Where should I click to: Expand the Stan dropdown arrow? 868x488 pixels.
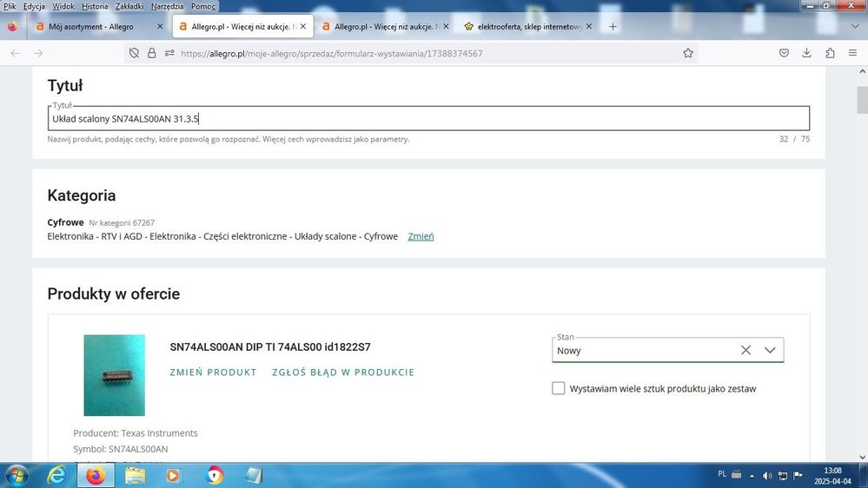(x=770, y=350)
